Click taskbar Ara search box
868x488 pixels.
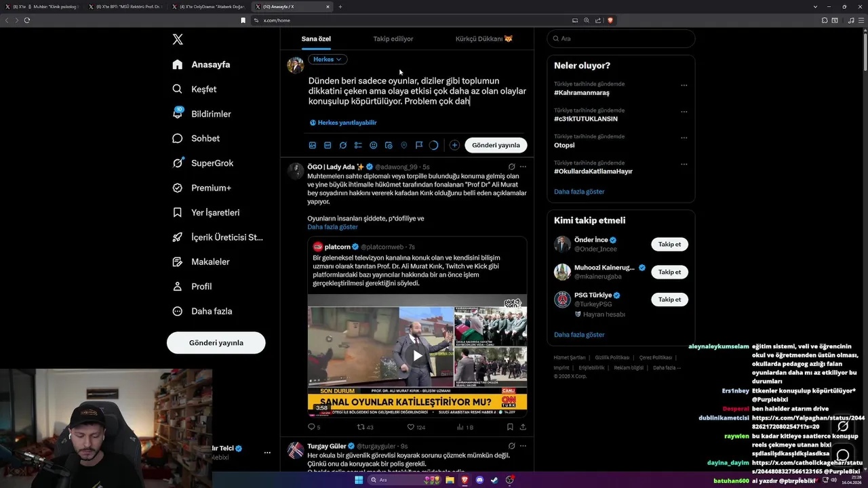[x=404, y=480]
